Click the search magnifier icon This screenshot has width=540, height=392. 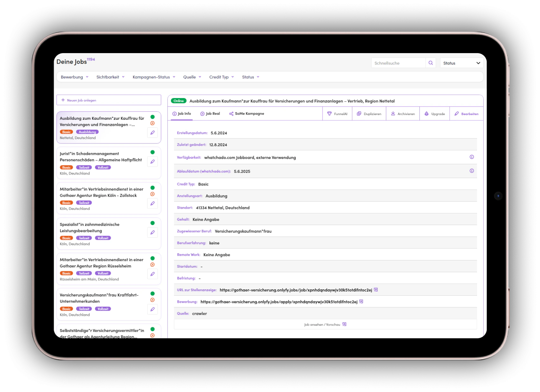(430, 63)
